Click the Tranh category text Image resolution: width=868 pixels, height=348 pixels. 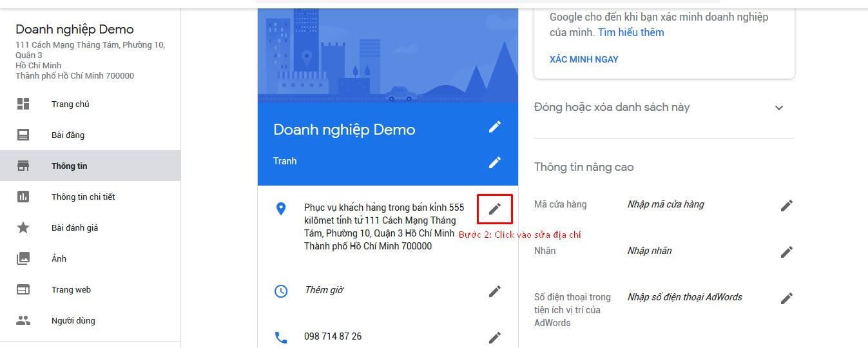pyautogui.click(x=285, y=161)
